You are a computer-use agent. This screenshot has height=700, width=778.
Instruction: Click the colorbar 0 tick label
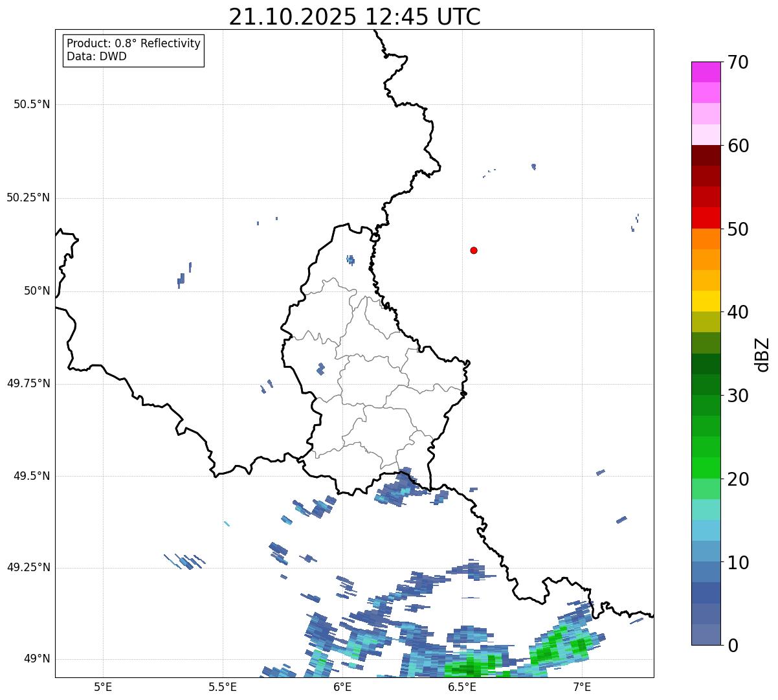click(733, 646)
